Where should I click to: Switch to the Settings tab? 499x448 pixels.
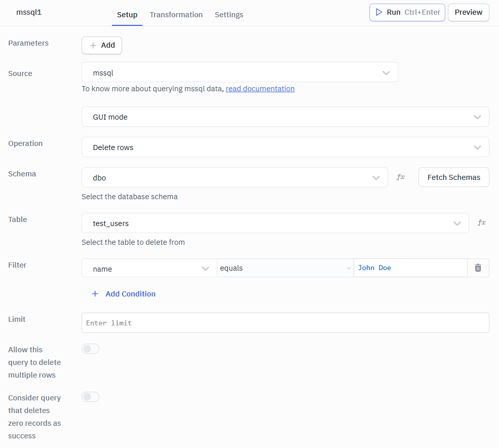click(x=229, y=15)
